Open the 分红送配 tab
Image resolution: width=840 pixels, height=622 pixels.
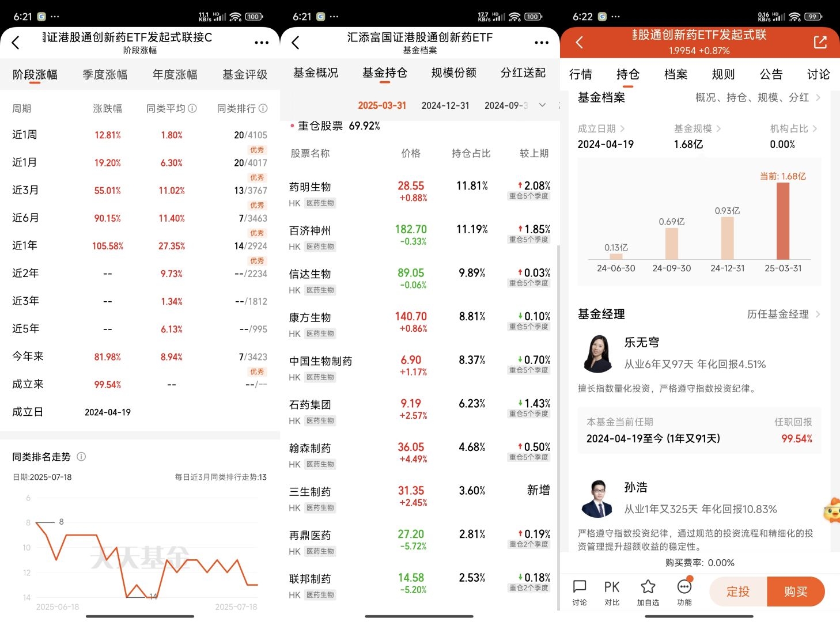click(x=523, y=73)
